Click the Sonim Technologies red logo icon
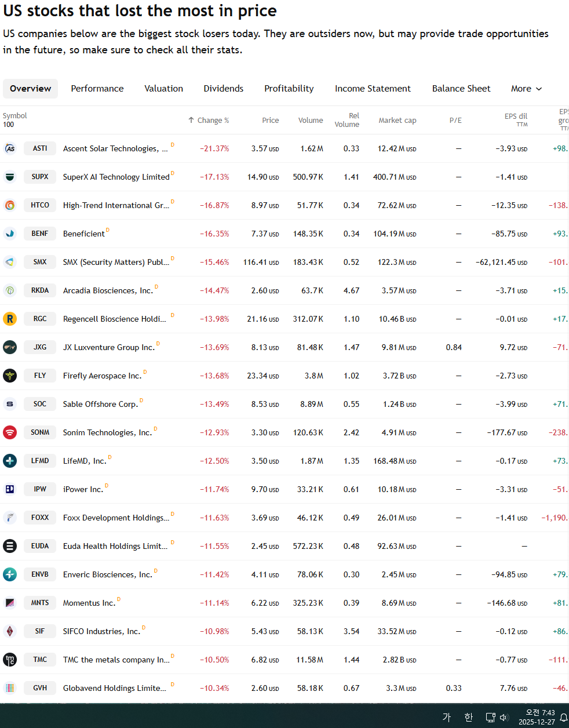This screenshot has width=569, height=728. point(10,432)
